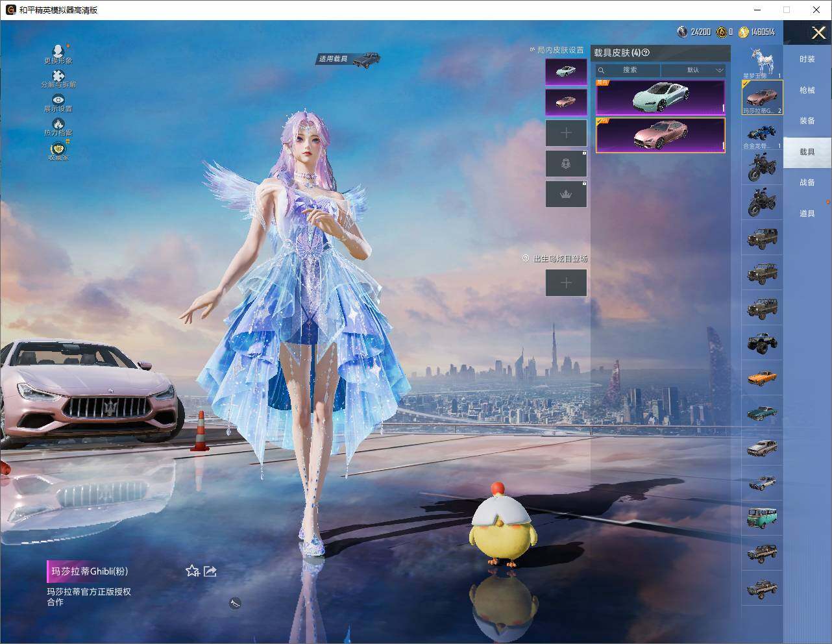Select the checked pink Maserati skin card
Viewport: 832px width, 644px height.
[660, 135]
